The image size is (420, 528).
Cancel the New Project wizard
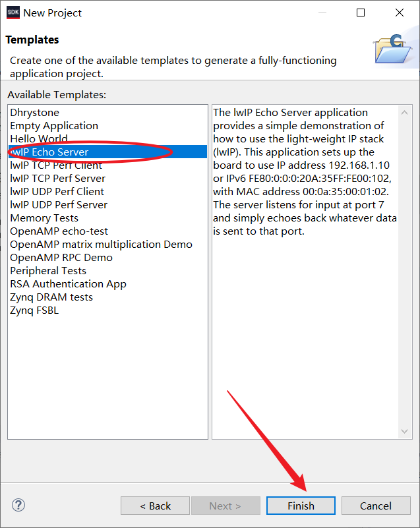376,506
